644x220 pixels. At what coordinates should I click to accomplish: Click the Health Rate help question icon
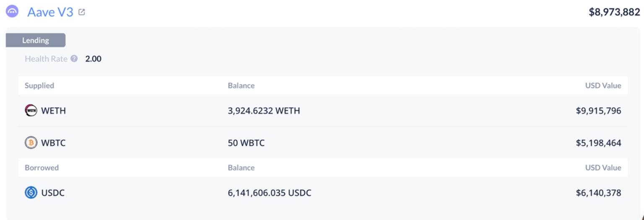point(74,59)
